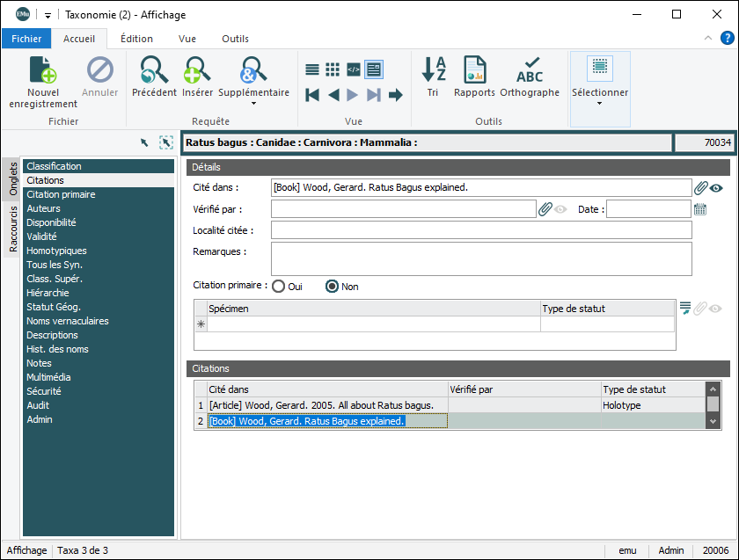Select the Oui radio button
This screenshot has width=739, height=560.
tap(279, 287)
